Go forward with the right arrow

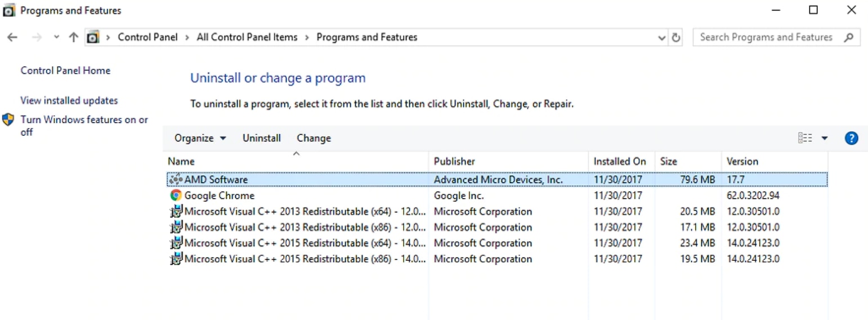37,37
